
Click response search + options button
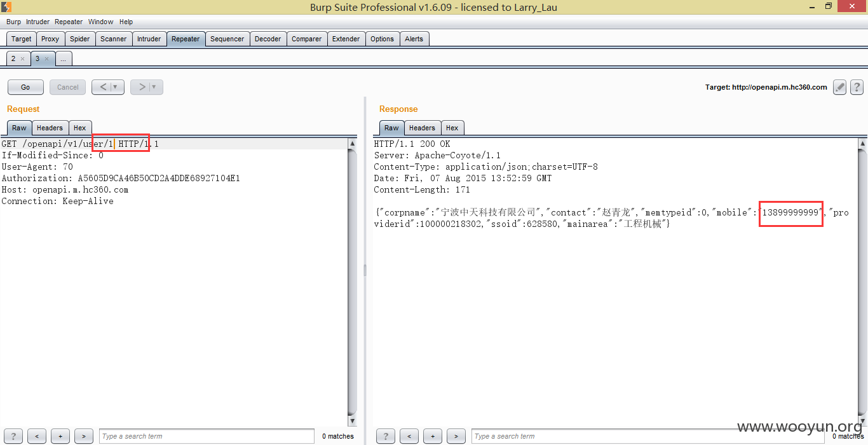point(433,436)
